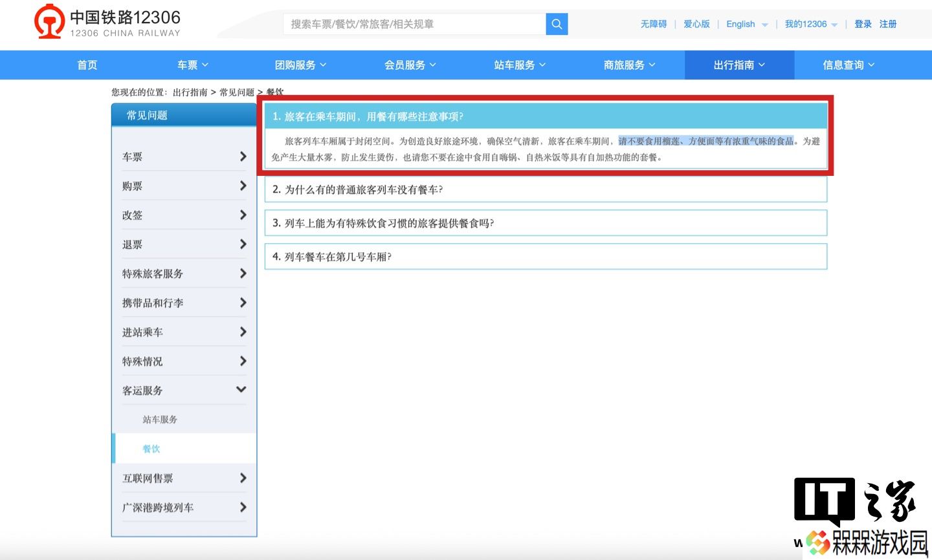Open the 团购服务 navigation menu

point(300,65)
